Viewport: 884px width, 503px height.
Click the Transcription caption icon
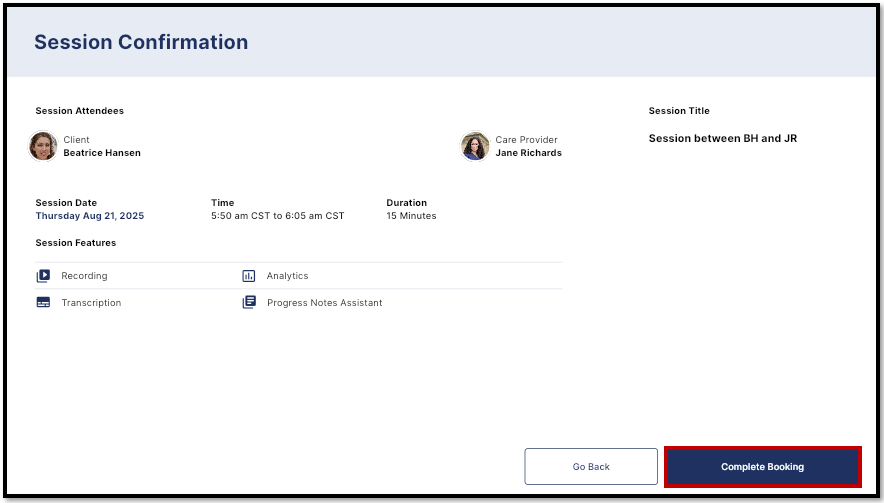pyautogui.click(x=43, y=303)
